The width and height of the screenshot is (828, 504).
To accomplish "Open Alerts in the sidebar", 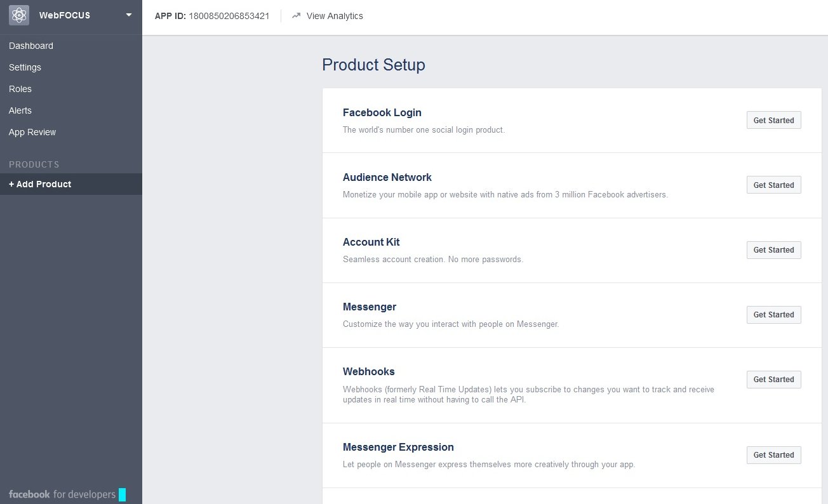I will click(x=20, y=110).
